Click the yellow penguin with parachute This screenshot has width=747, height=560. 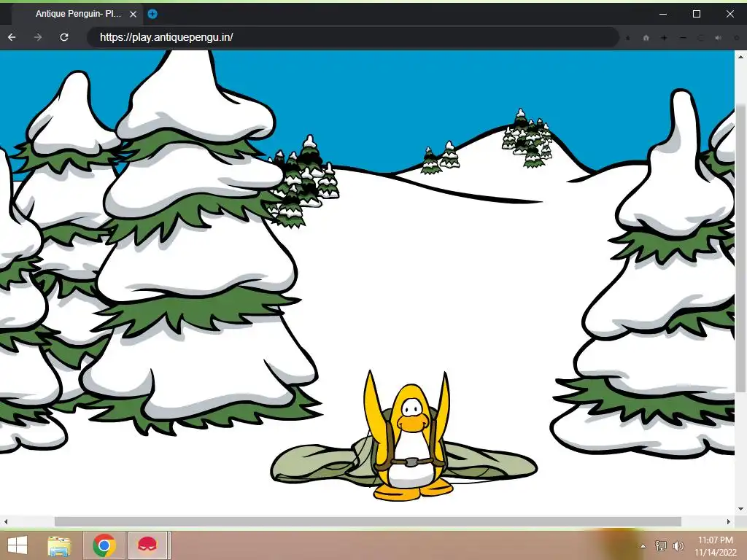(x=410, y=436)
